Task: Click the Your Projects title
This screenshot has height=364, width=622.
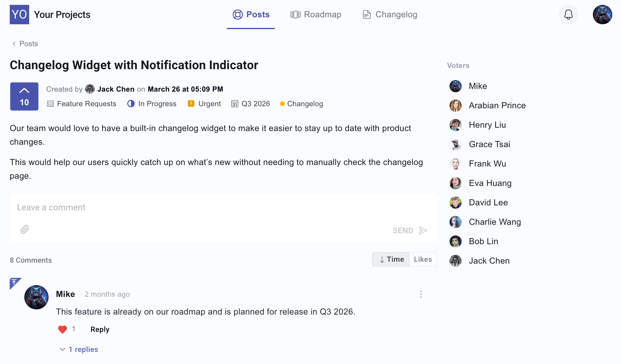Action: tap(62, 15)
